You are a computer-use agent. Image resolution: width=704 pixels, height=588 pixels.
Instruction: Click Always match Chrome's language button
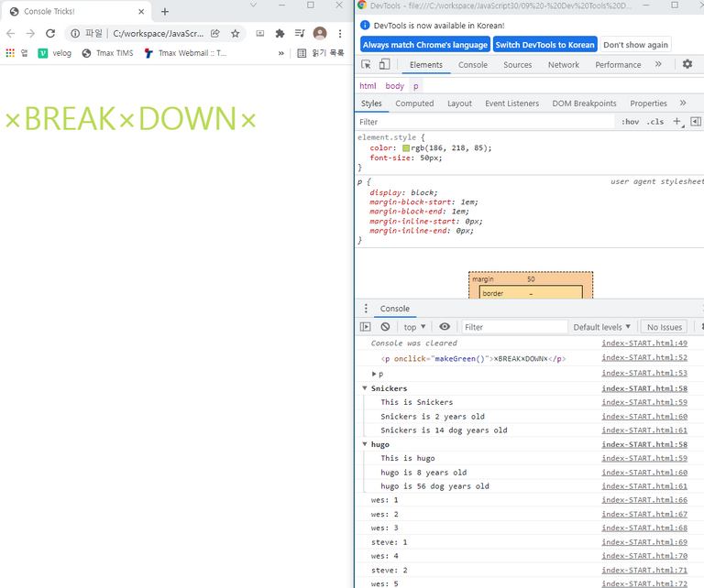coord(425,44)
